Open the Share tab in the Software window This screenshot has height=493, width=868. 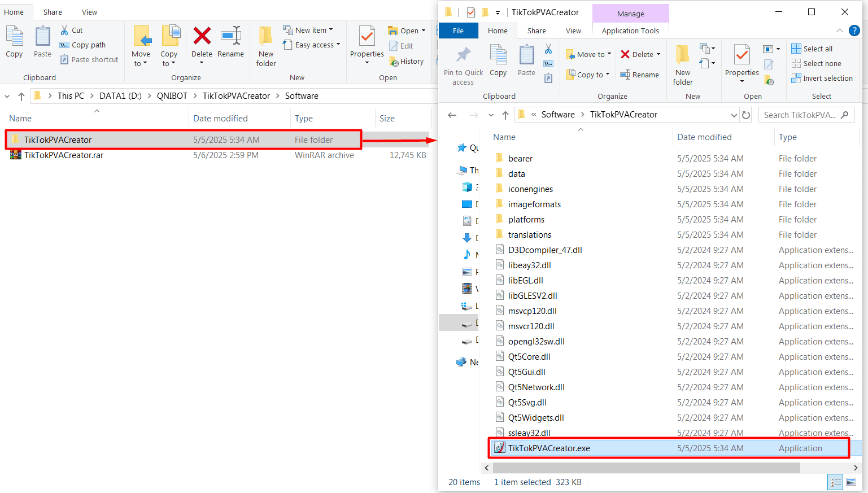pyautogui.click(x=53, y=12)
